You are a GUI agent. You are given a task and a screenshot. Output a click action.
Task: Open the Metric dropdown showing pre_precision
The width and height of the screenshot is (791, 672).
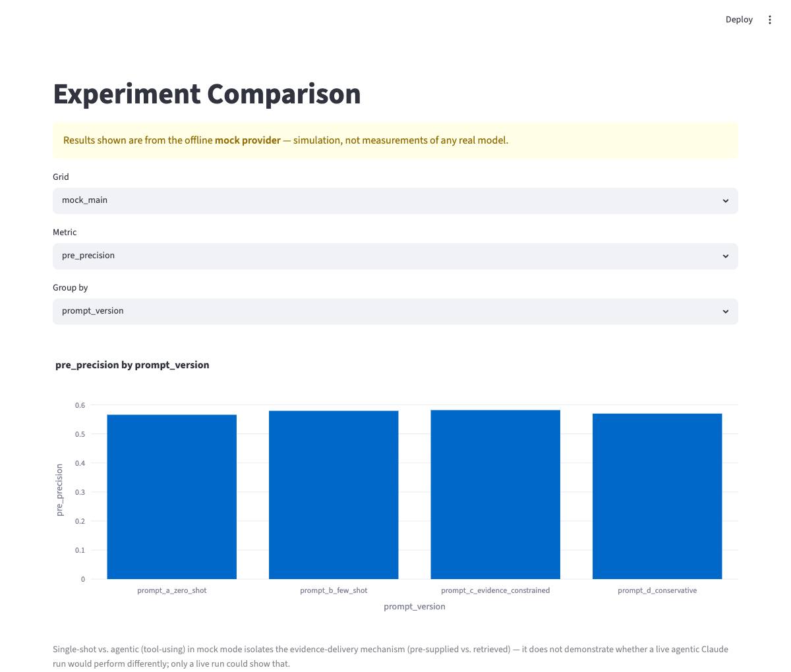pyautogui.click(x=395, y=256)
